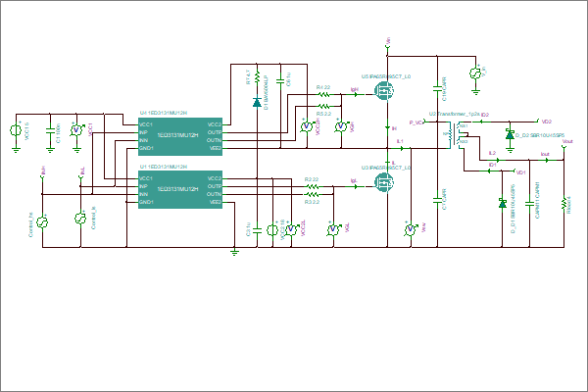Select resistor R7 4.7
The image size is (588, 392).
coord(257,76)
